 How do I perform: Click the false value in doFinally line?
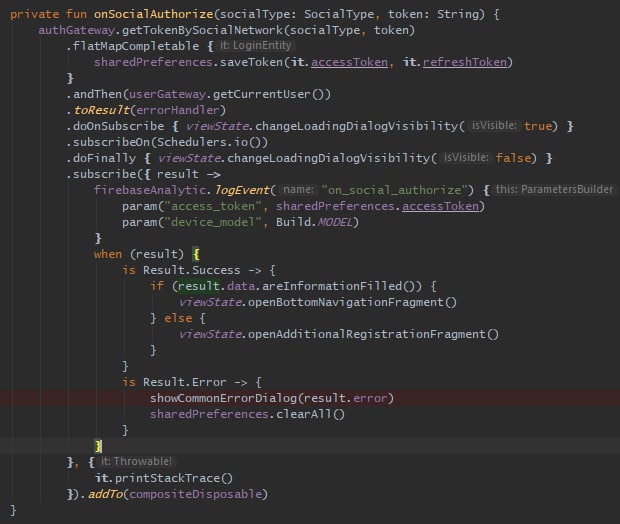click(x=513, y=158)
